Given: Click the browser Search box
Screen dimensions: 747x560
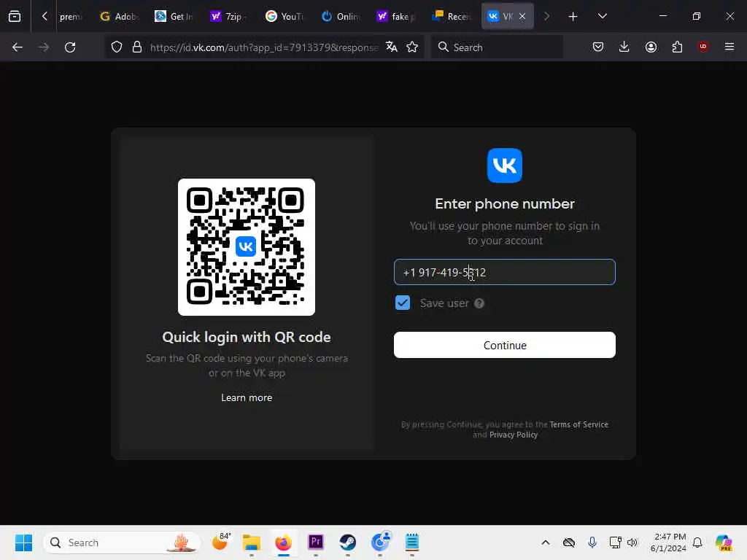Looking at the screenshot, I should [x=497, y=47].
